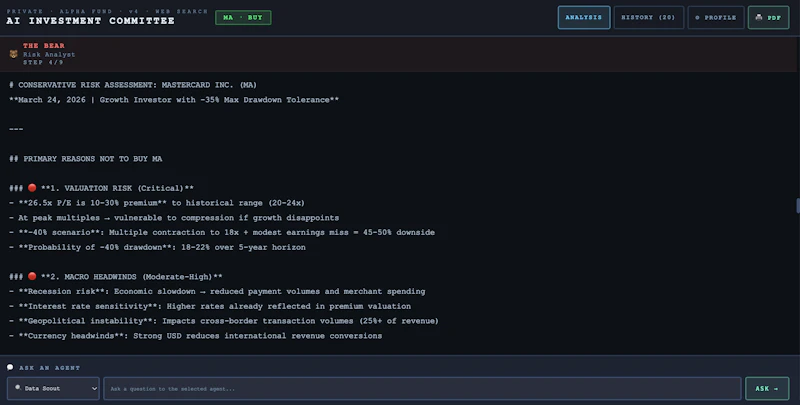Click the 'STEP 4/9' indicator
This screenshot has width=800, height=405.
[43, 62]
